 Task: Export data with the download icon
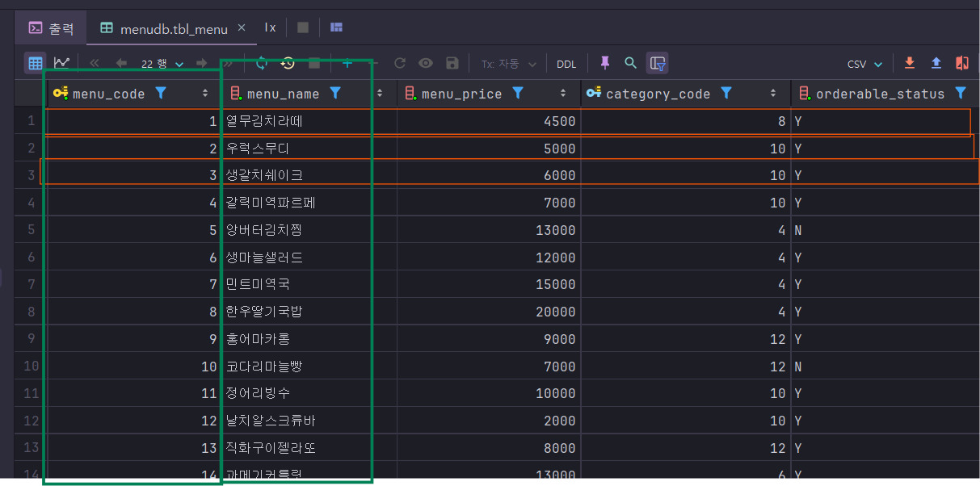(910, 63)
